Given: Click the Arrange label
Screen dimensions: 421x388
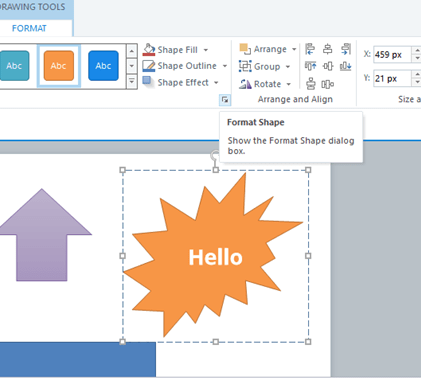Looking at the screenshot, I should click(x=270, y=49).
